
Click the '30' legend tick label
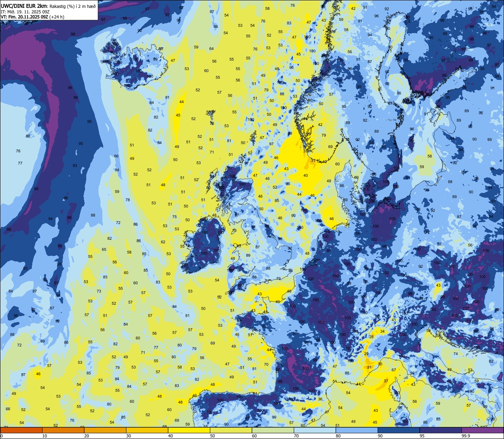(128, 436)
